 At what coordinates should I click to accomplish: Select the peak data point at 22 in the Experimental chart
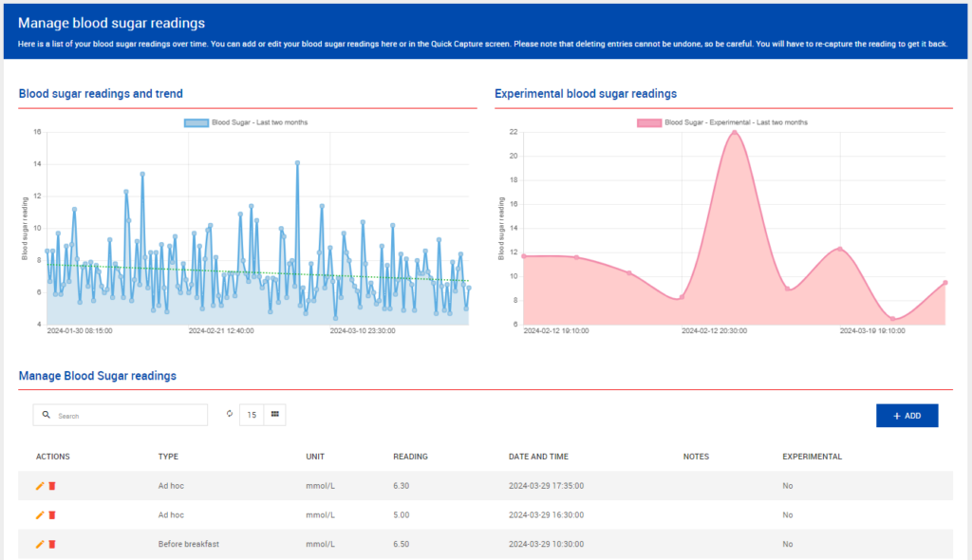tap(735, 132)
